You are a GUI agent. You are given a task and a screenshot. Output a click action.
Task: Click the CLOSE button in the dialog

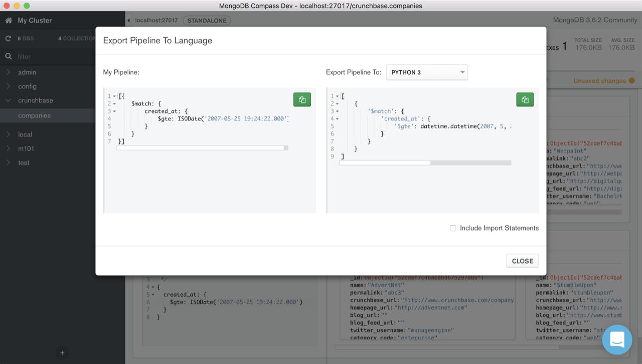point(522,261)
